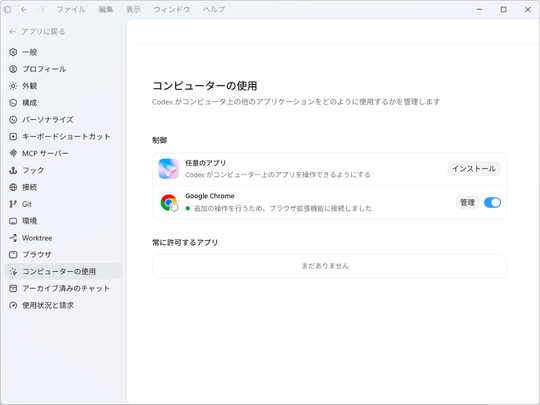Screen dimensions: 540x405
Task: Click the Google Chrome title text
Action: coord(210,196)
